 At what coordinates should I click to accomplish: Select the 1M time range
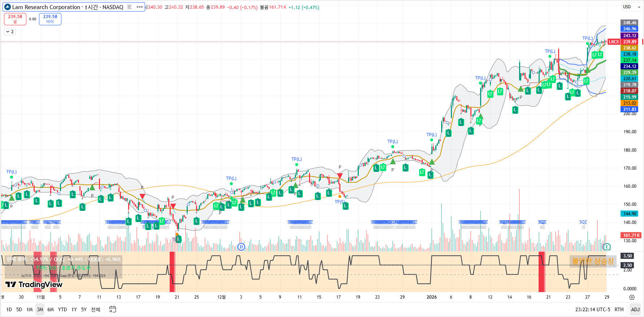pos(30,309)
